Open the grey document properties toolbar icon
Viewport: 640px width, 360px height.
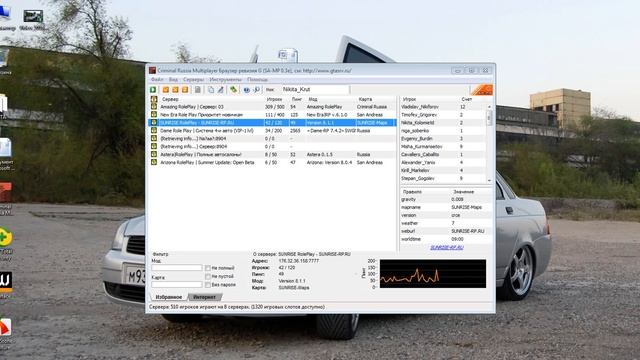(198, 90)
